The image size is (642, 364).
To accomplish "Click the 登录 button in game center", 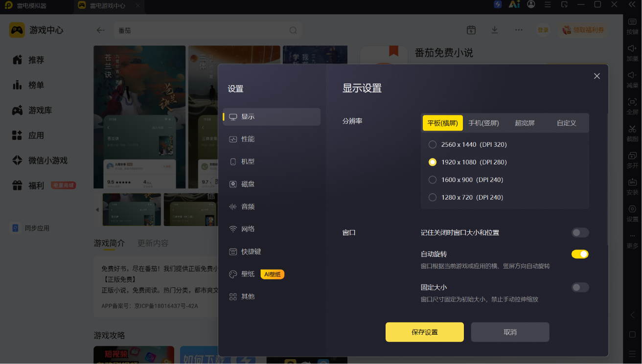I will (543, 30).
